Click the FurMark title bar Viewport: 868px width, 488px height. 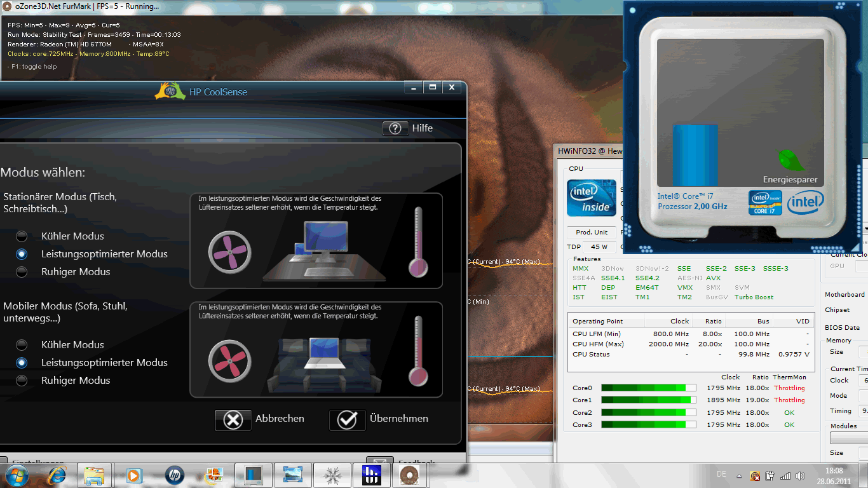coord(311,7)
